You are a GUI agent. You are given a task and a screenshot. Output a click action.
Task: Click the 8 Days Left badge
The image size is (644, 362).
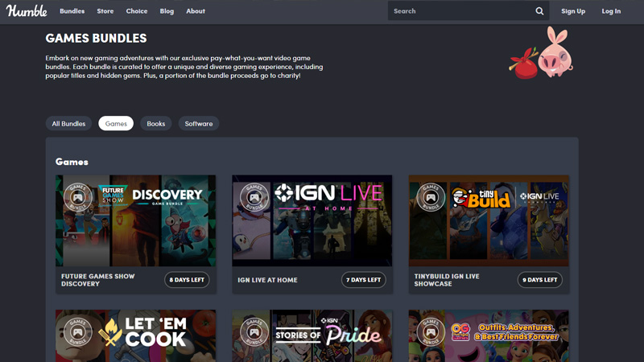click(x=187, y=280)
